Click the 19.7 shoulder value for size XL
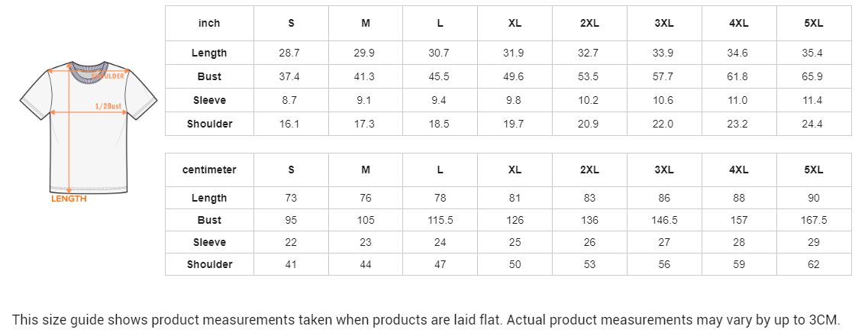The image size is (868, 336). pyautogui.click(x=515, y=124)
